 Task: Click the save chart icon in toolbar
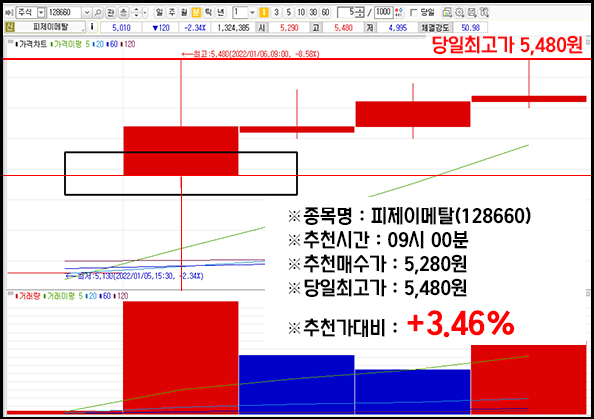(472, 13)
